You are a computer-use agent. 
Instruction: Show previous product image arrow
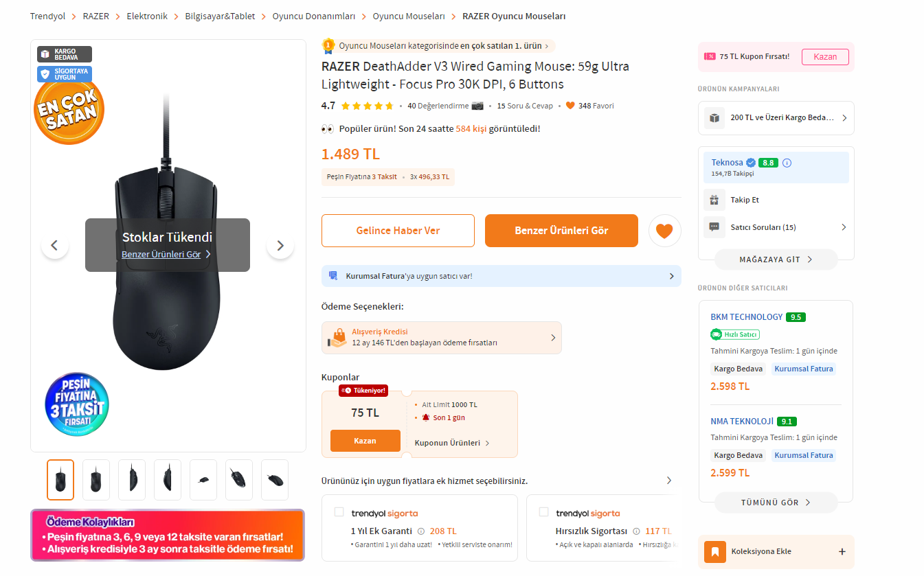55,245
